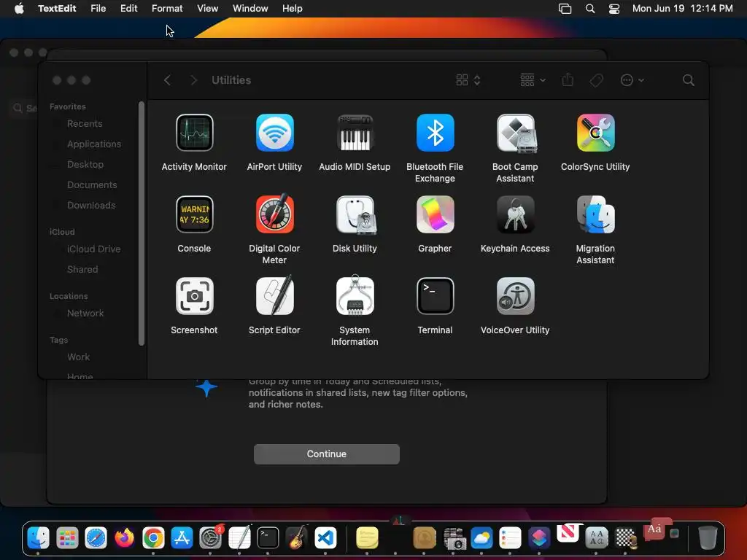Image resolution: width=747 pixels, height=560 pixels.
Task: Open Control Center in the menu bar
Action: [x=614, y=9]
